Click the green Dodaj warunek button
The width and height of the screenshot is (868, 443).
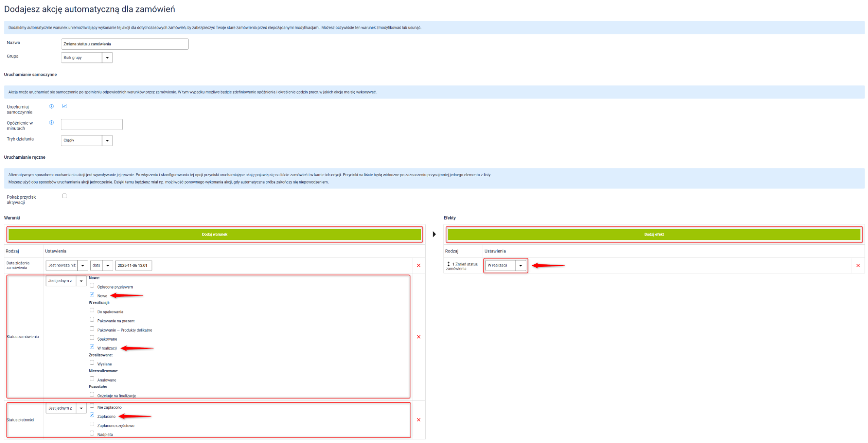[x=215, y=234]
